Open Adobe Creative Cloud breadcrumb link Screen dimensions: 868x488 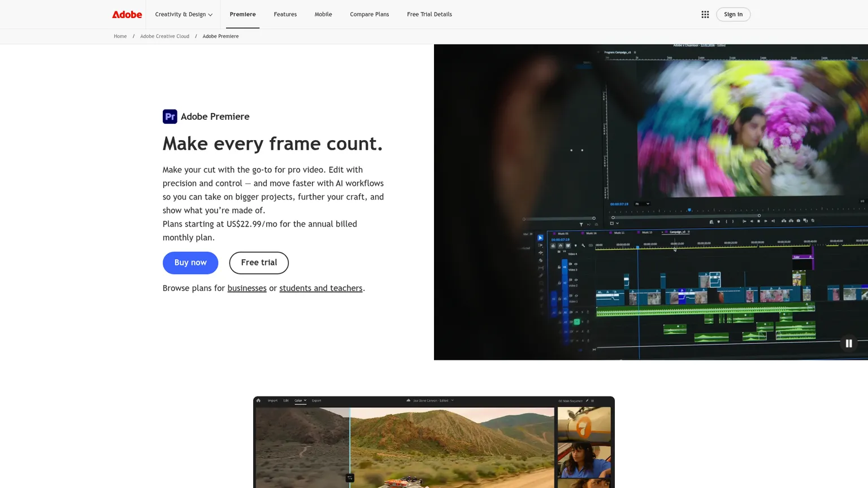pyautogui.click(x=164, y=36)
